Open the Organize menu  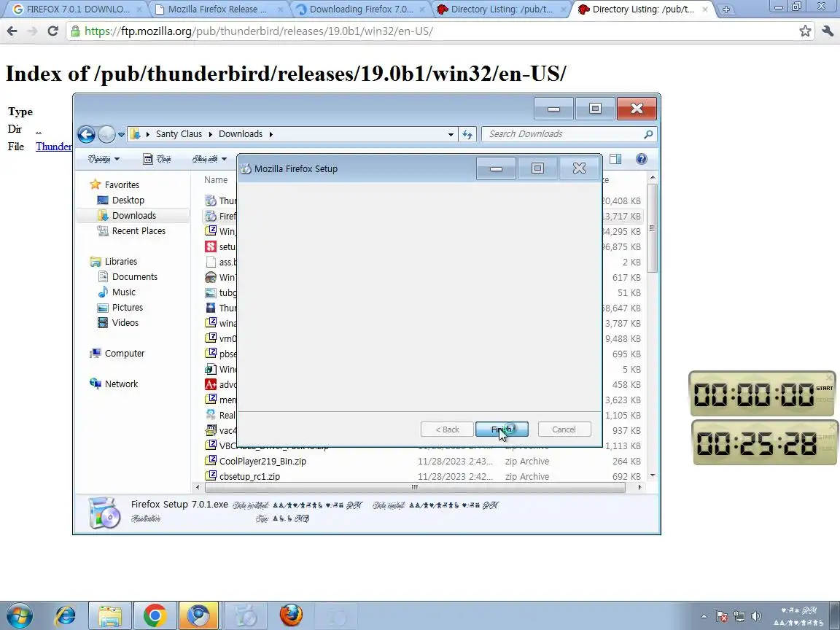click(104, 159)
